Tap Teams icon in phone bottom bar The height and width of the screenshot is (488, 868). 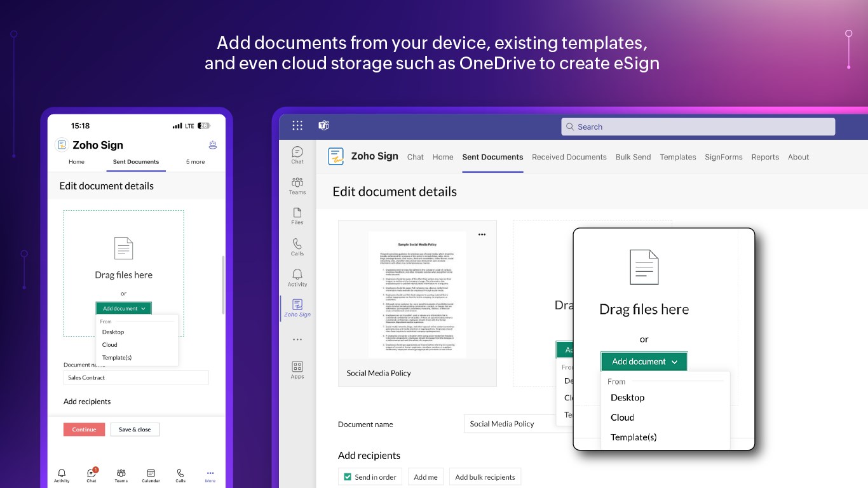[121, 476]
